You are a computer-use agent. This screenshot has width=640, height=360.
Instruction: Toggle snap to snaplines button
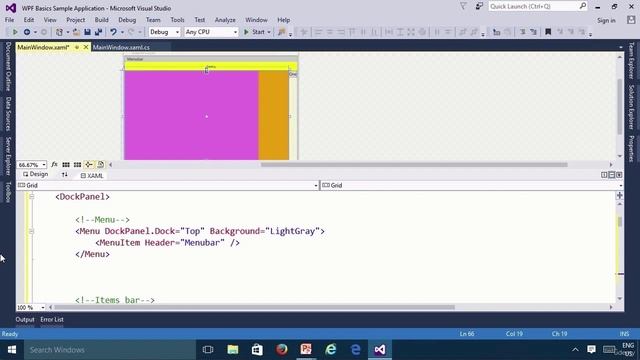pyautogui.click(x=89, y=164)
